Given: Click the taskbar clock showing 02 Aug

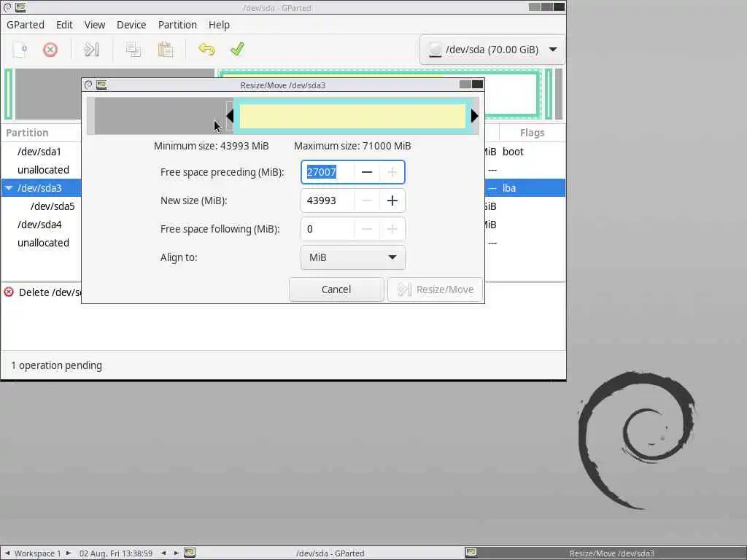Looking at the screenshot, I should (x=116, y=553).
